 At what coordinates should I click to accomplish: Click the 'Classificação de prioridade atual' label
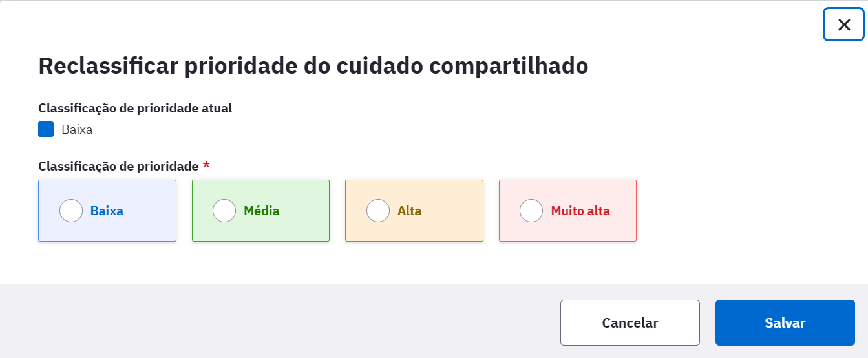coord(135,108)
